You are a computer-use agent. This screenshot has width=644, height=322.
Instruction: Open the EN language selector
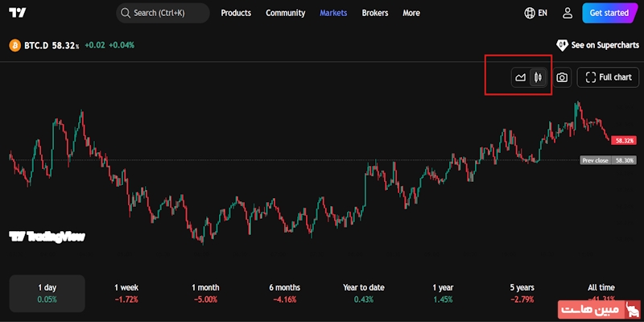(543, 13)
